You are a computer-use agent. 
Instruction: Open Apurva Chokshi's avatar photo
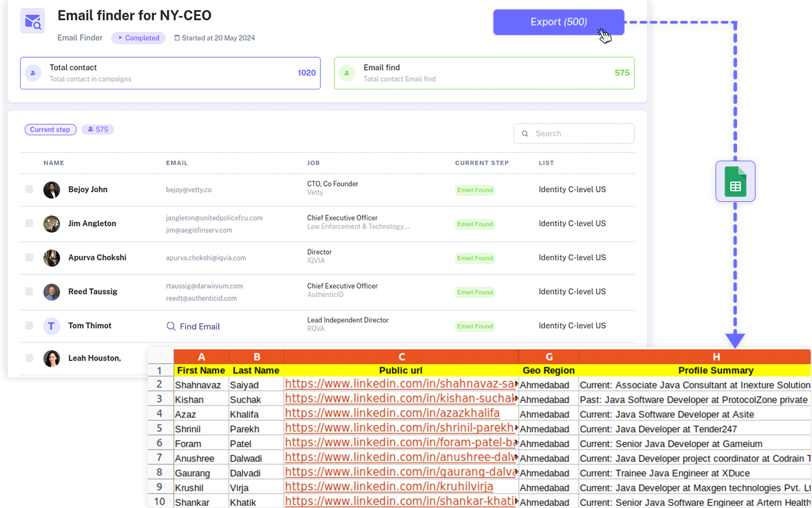point(51,258)
